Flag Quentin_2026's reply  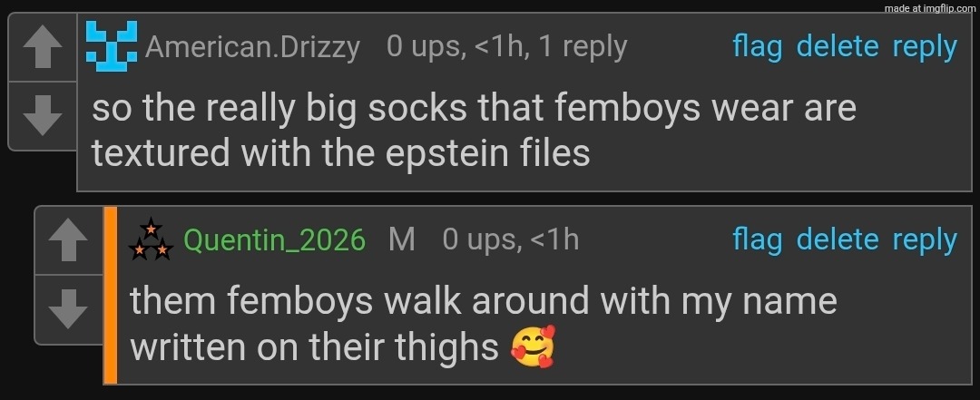[757, 239]
